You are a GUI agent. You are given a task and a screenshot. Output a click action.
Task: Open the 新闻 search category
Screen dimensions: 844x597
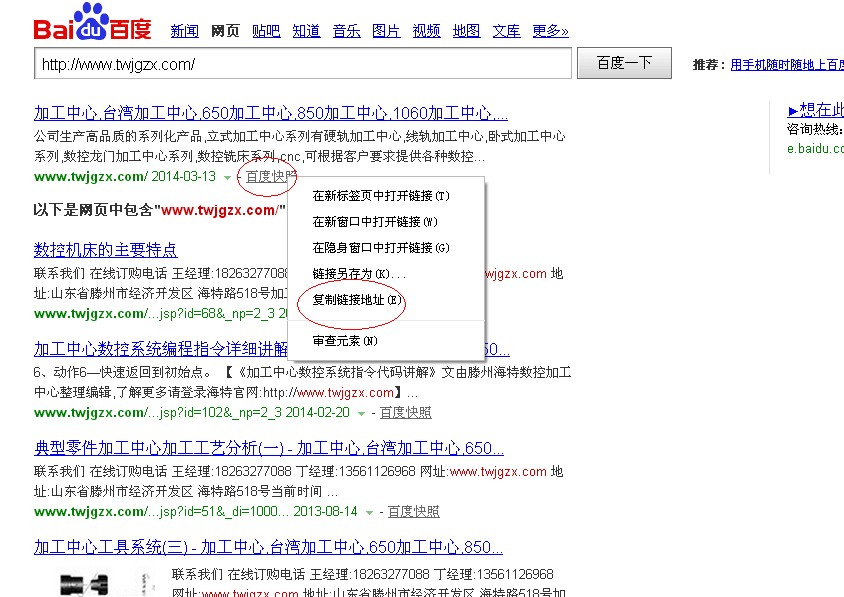click(x=185, y=31)
